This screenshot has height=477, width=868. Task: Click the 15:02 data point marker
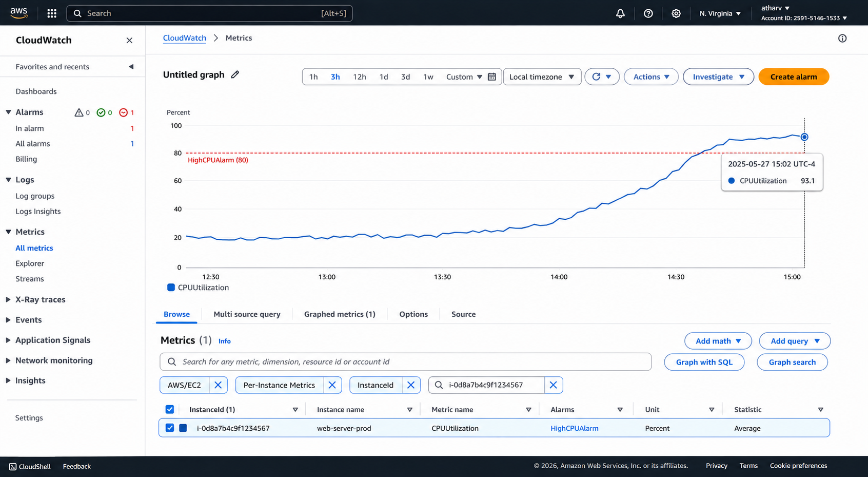[804, 137]
